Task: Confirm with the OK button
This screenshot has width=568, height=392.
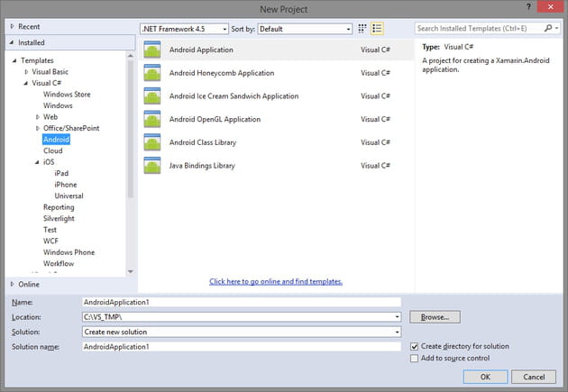Action: pos(485,377)
